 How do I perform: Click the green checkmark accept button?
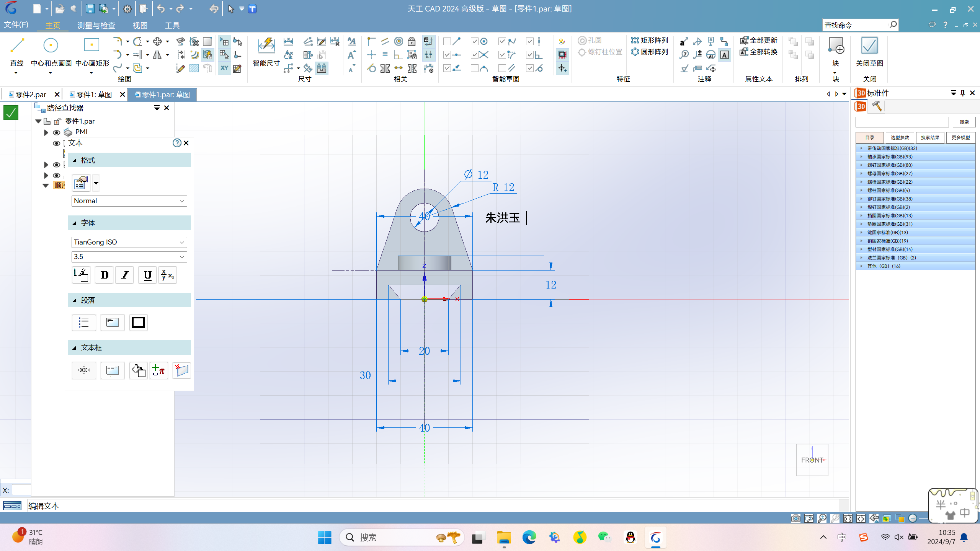coord(11,112)
